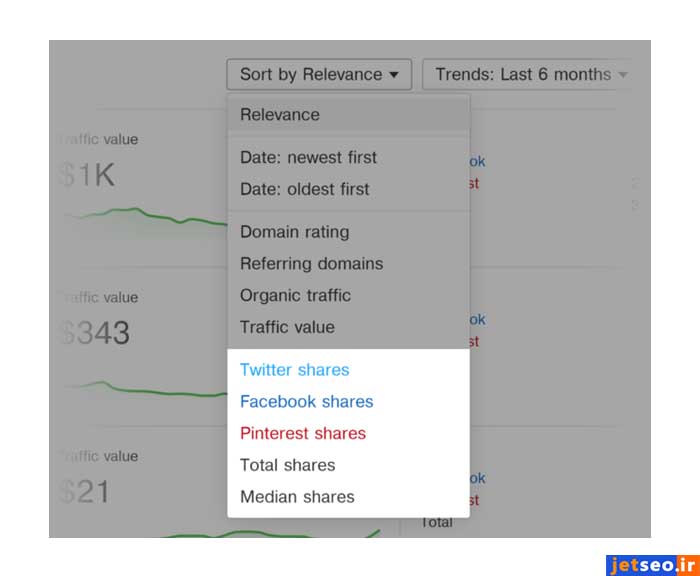Sort by Date: oldest first
This screenshot has height=576, width=700.
click(304, 189)
